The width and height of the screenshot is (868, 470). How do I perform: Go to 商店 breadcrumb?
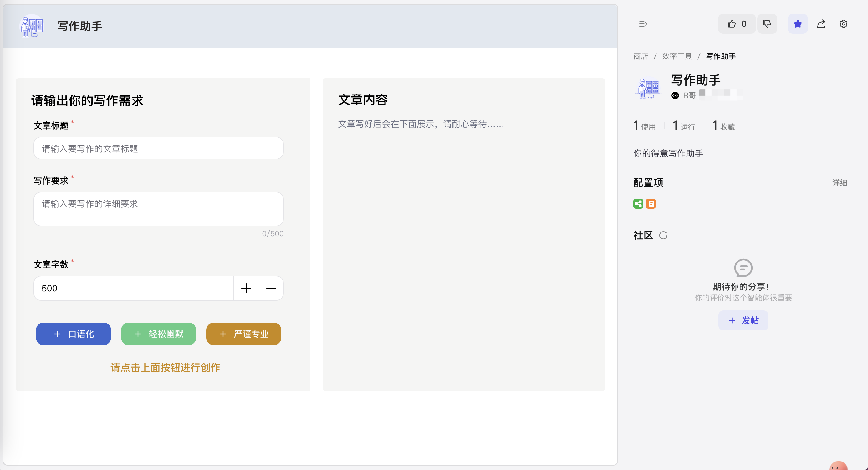[x=641, y=56]
